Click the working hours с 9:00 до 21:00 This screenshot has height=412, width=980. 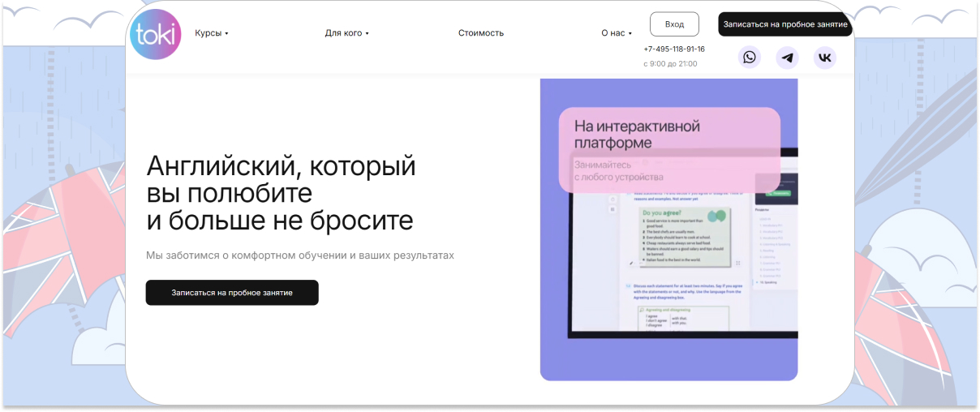669,64
